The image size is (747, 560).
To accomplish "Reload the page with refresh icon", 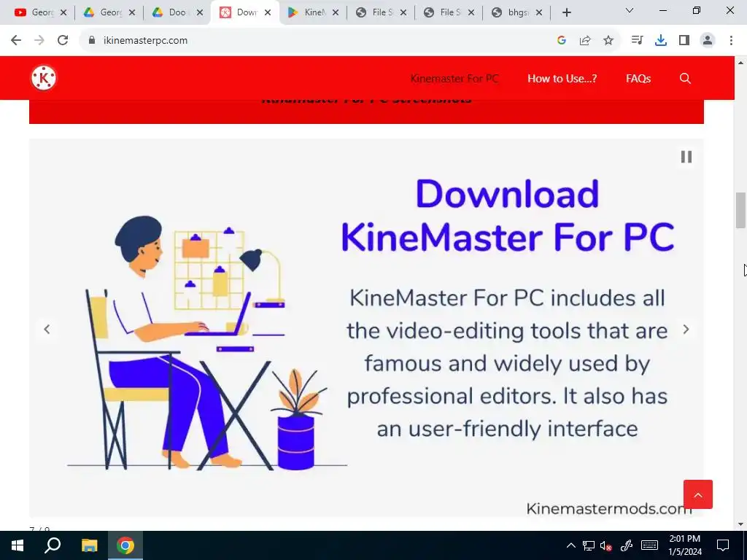I will [x=63, y=41].
